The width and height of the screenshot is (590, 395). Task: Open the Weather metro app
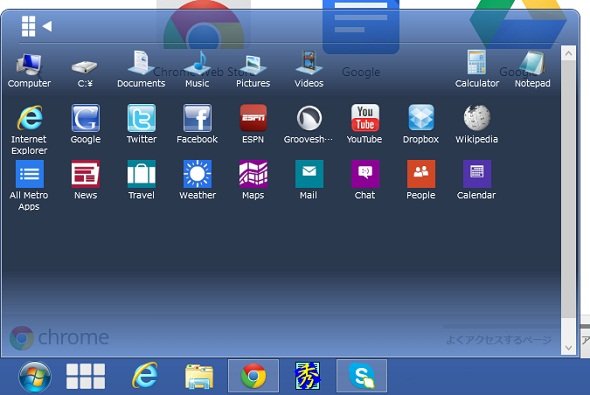tap(197, 180)
